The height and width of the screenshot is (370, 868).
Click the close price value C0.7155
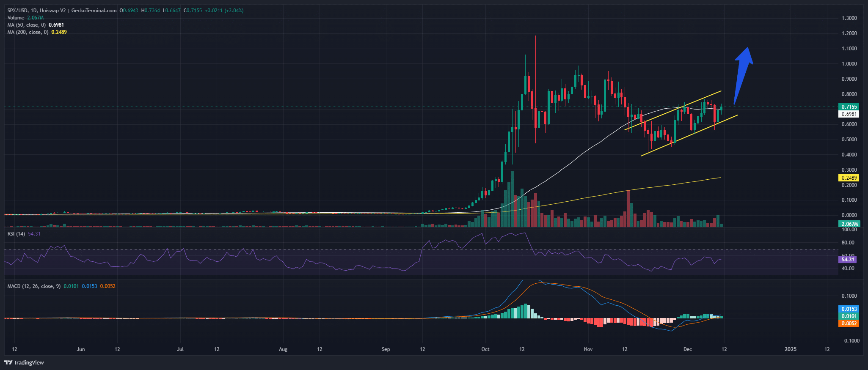(193, 11)
